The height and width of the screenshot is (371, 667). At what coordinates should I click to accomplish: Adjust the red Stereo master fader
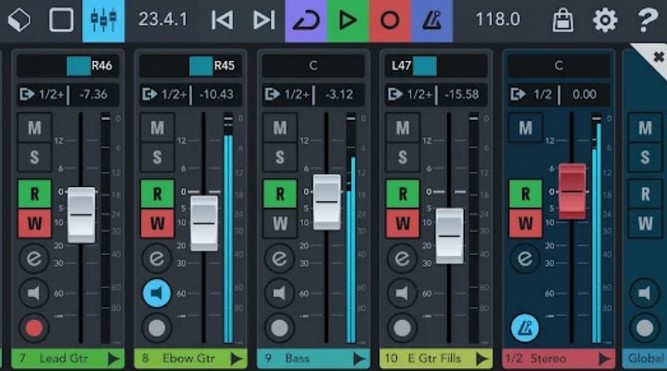(x=572, y=191)
